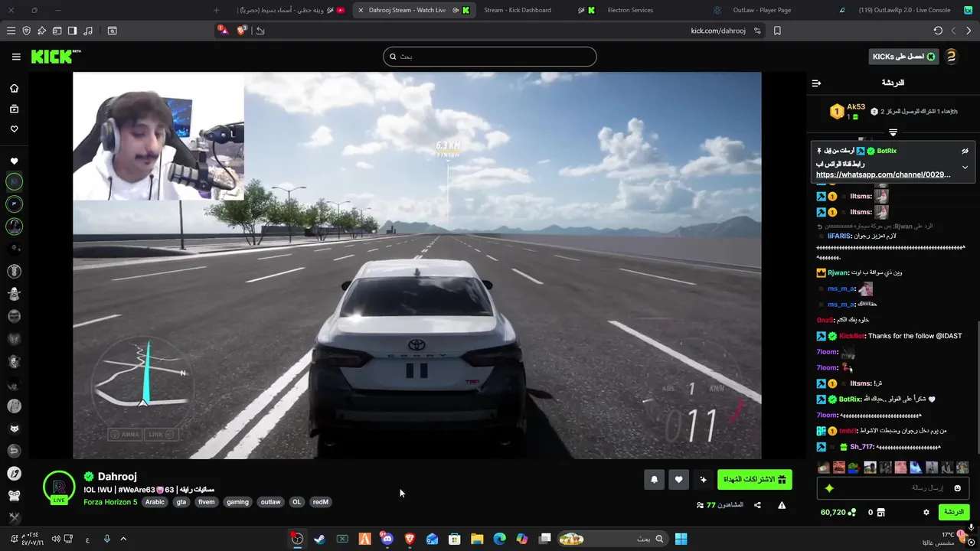Viewport: 980px width, 551px height.
Task: Click Dahrooj live avatar thumbnail
Action: [59, 487]
